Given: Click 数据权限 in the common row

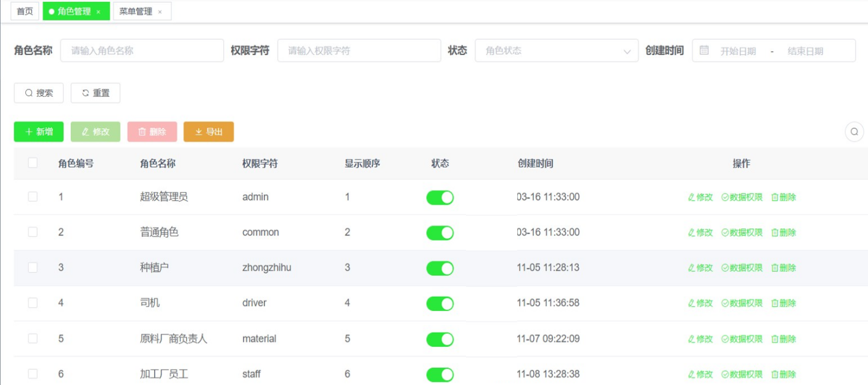Looking at the screenshot, I should 742,233.
